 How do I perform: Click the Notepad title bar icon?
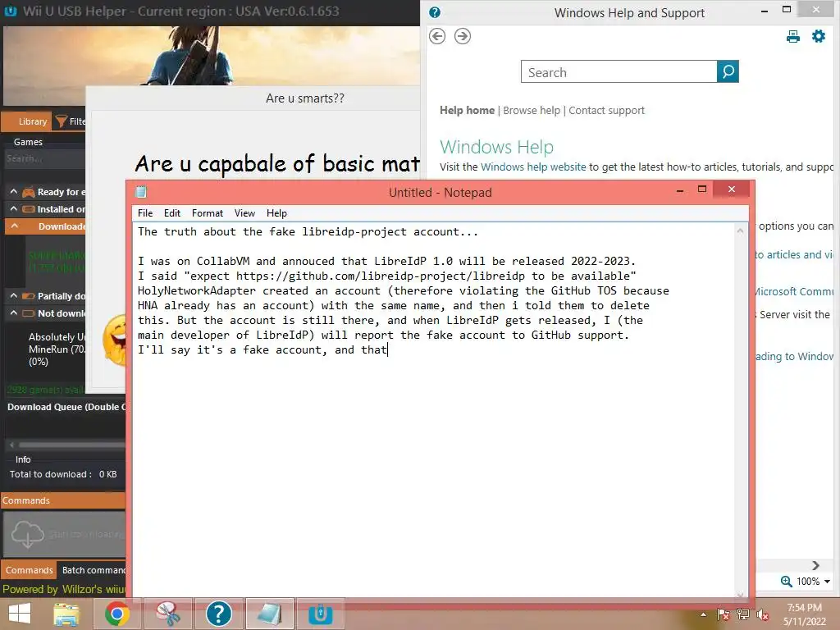coord(141,192)
